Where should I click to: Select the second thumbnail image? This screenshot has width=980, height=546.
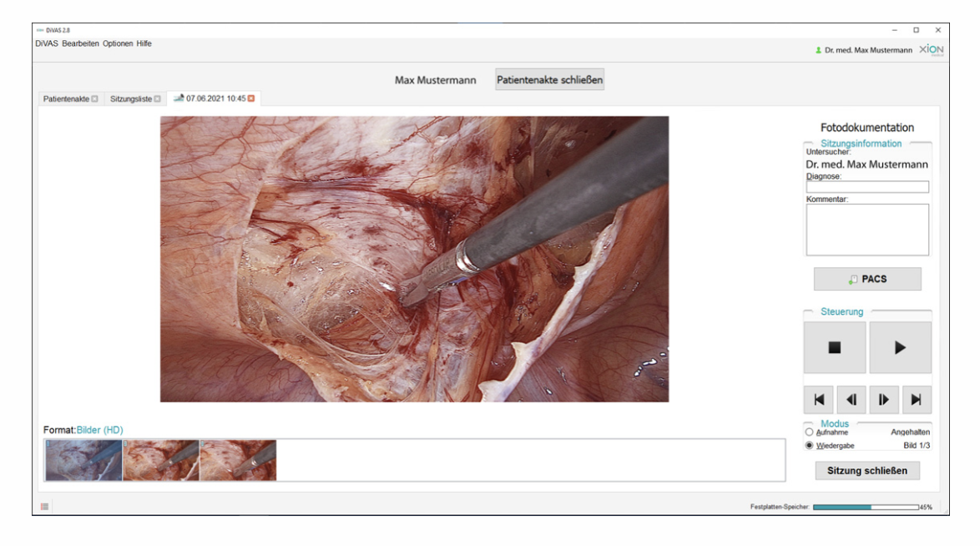161,460
